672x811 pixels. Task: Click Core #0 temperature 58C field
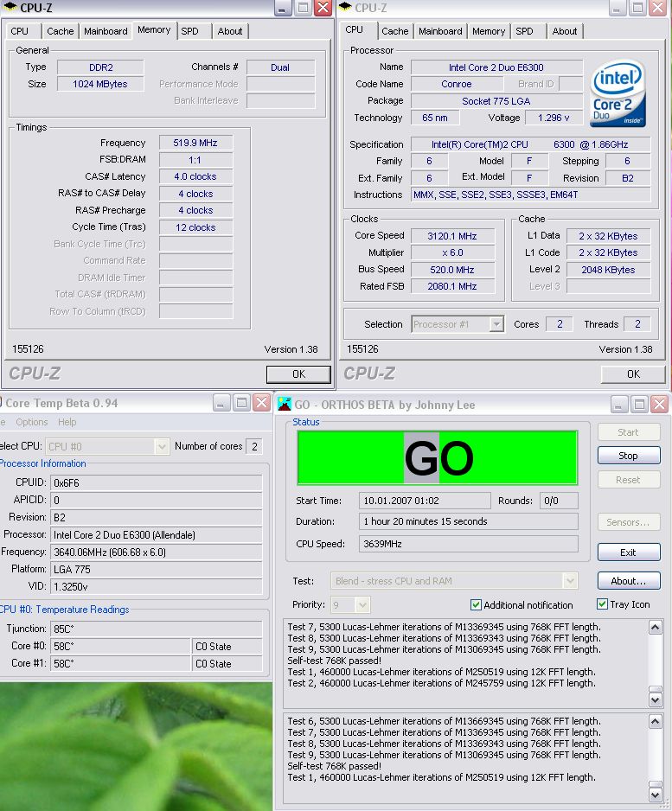coord(120,647)
